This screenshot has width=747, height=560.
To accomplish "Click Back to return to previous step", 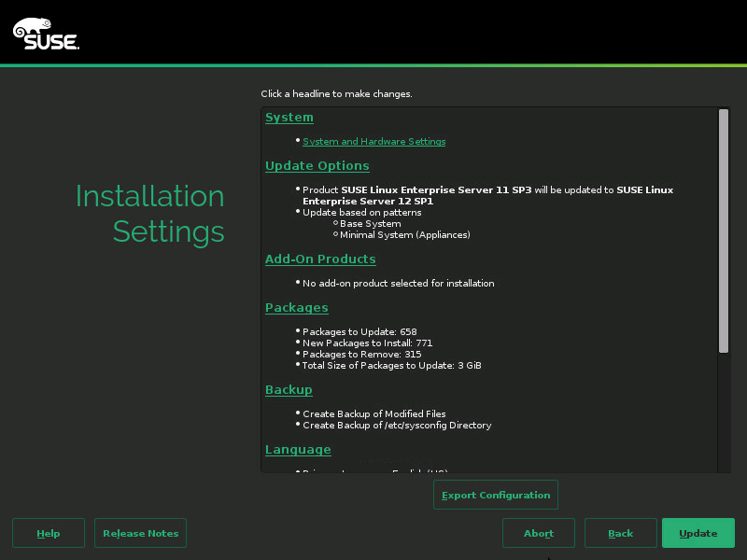I will click(620, 533).
